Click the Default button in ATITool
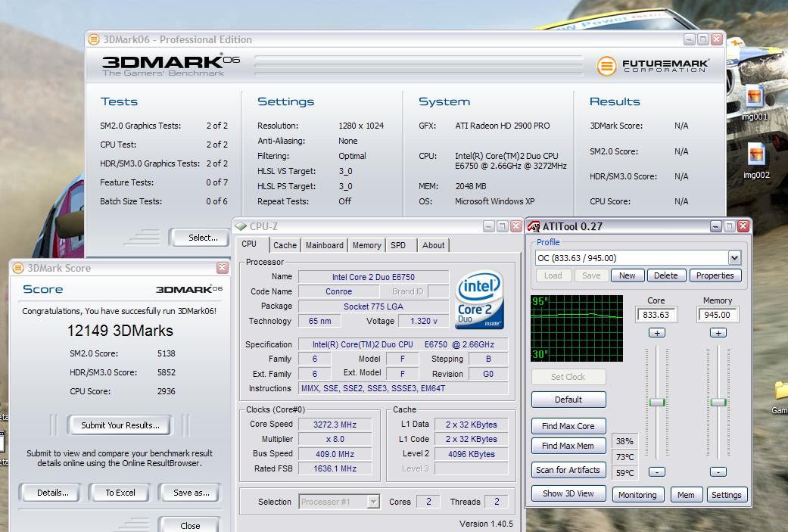The width and height of the screenshot is (788, 532). tap(568, 400)
